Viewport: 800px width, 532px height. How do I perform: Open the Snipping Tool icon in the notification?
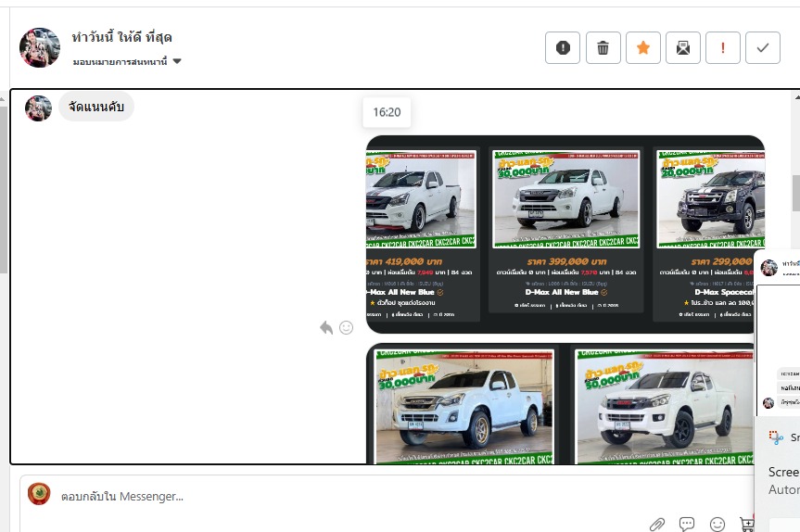[x=776, y=437]
